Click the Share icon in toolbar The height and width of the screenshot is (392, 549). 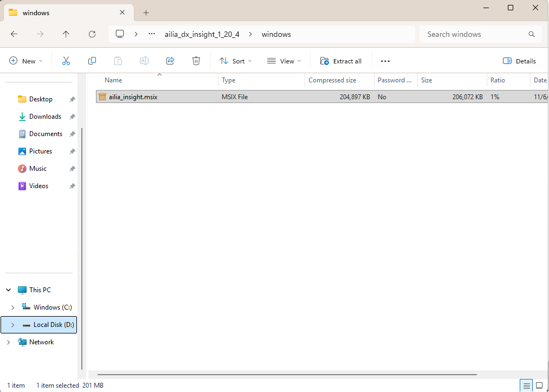(x=170, y=61)
